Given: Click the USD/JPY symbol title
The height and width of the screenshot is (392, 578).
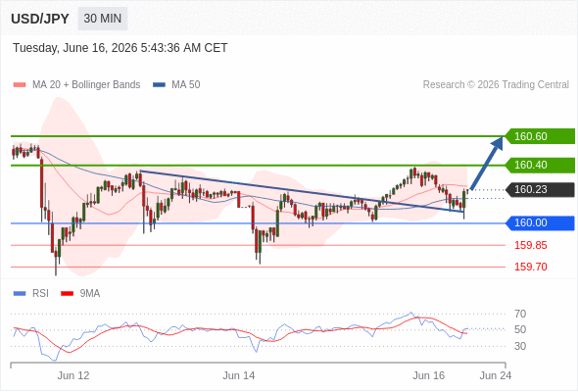Looking at the screenshot, I should [40, 19].
